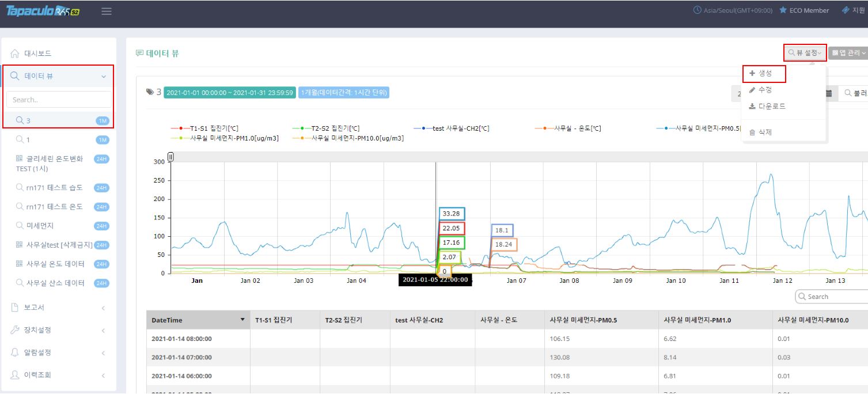
Task: Toggle 사무실 미세먼지-PM1.0 legend series
Action: (225, 138)
